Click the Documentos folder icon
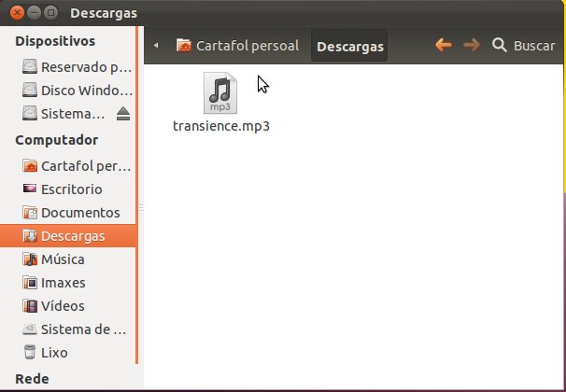The height and width of the screenshot is (392, 566). coord(30,213)
